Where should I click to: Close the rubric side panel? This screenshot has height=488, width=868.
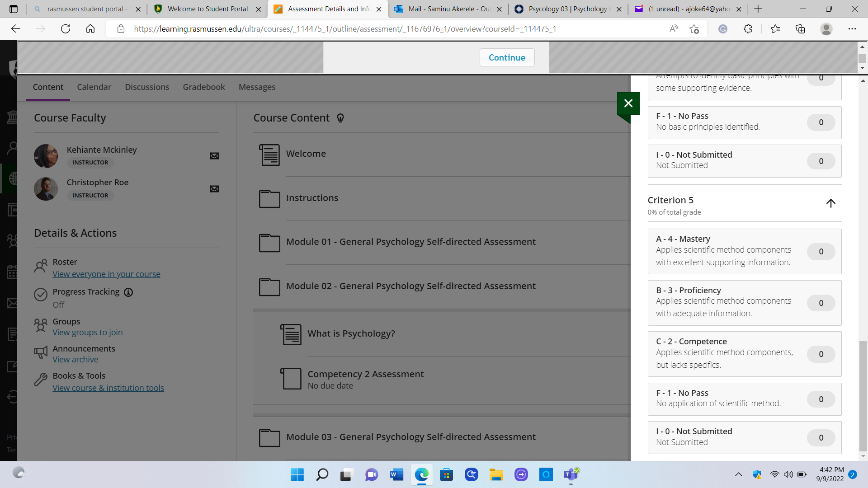click(628, 103)
